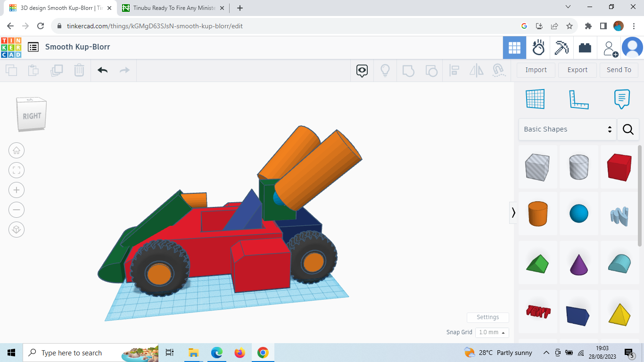The image size is (644, 362).
Task: Click the Export button
Action: coord(577,70)
